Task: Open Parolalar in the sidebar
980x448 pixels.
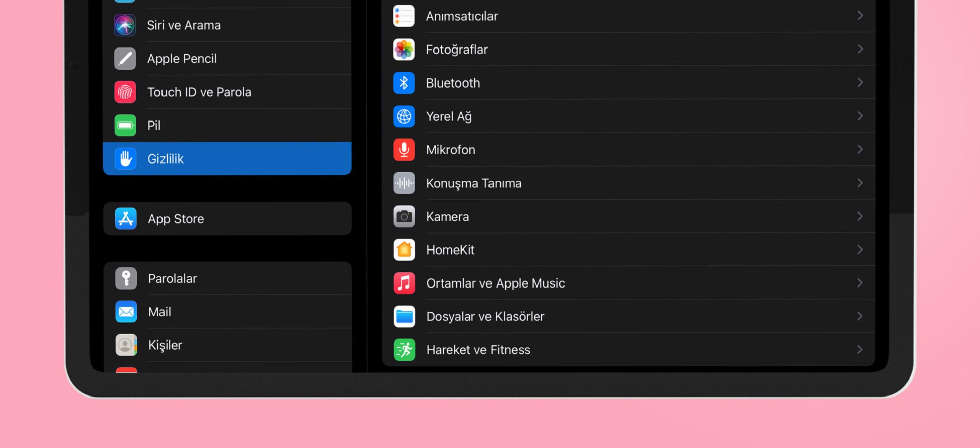Action: click(227, 278)
